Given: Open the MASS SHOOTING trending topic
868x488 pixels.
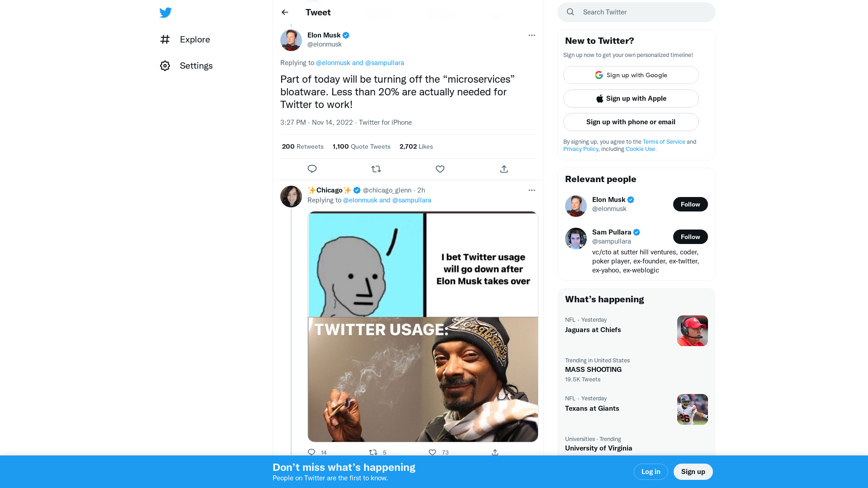Looking at the screenshot, I should 593,370.
